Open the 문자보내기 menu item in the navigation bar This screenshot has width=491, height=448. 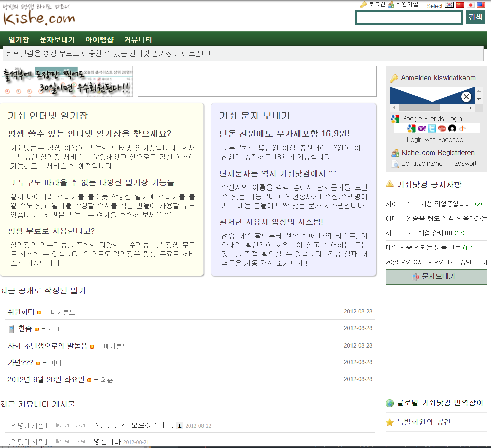point(57,40)
